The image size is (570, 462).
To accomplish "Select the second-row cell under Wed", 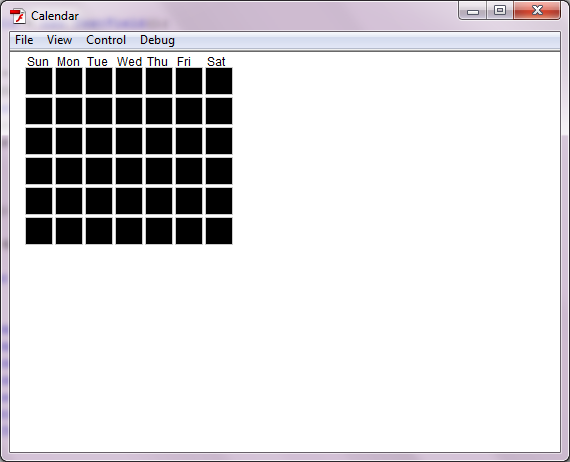I will coord(129,111).
